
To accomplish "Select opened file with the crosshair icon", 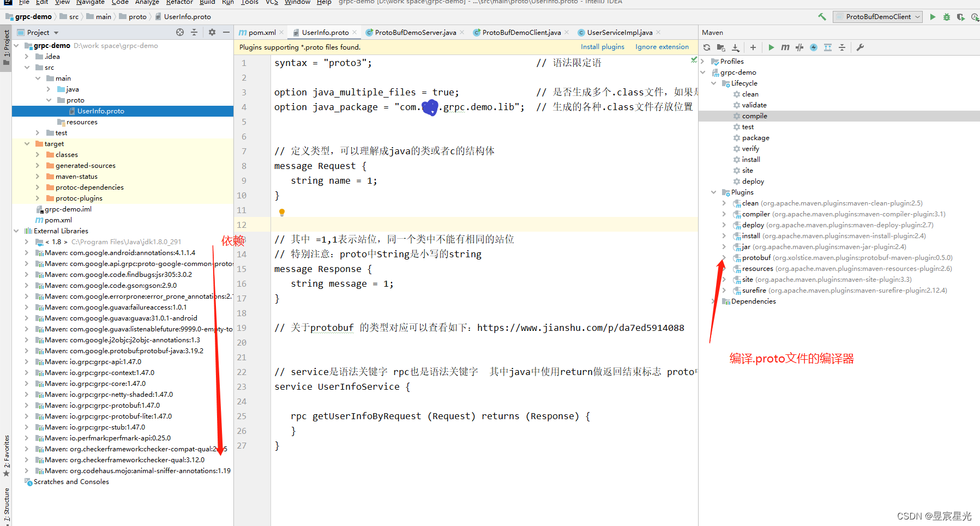I will tap(179, 32).
